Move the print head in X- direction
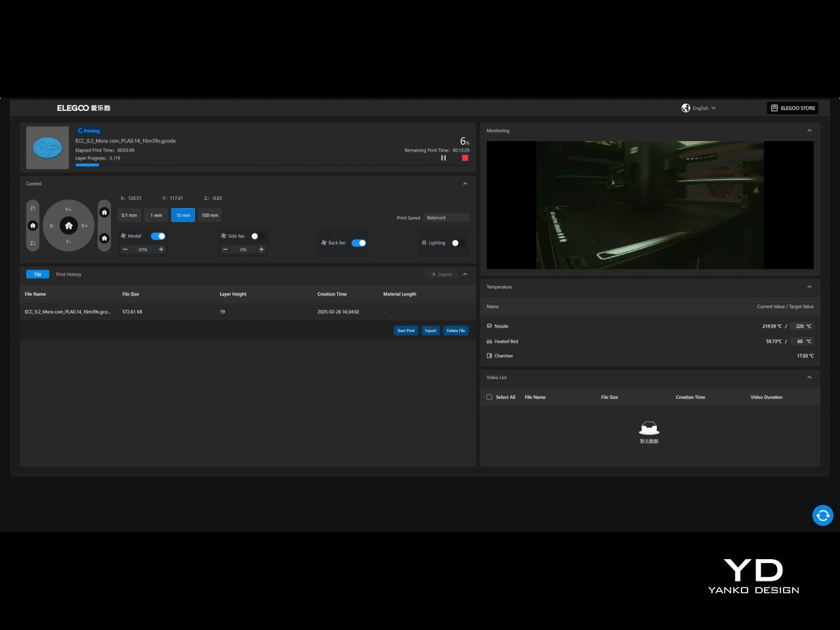This screenshot has height=630, width=840. [52, 226]
